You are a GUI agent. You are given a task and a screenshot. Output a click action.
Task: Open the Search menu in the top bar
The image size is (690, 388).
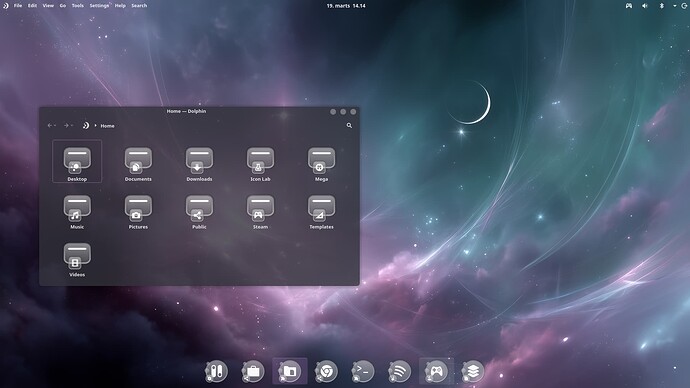139,6
